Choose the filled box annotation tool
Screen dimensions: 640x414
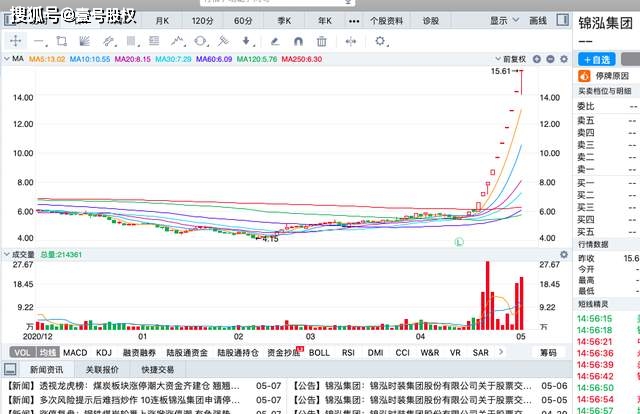pos(131,41)
